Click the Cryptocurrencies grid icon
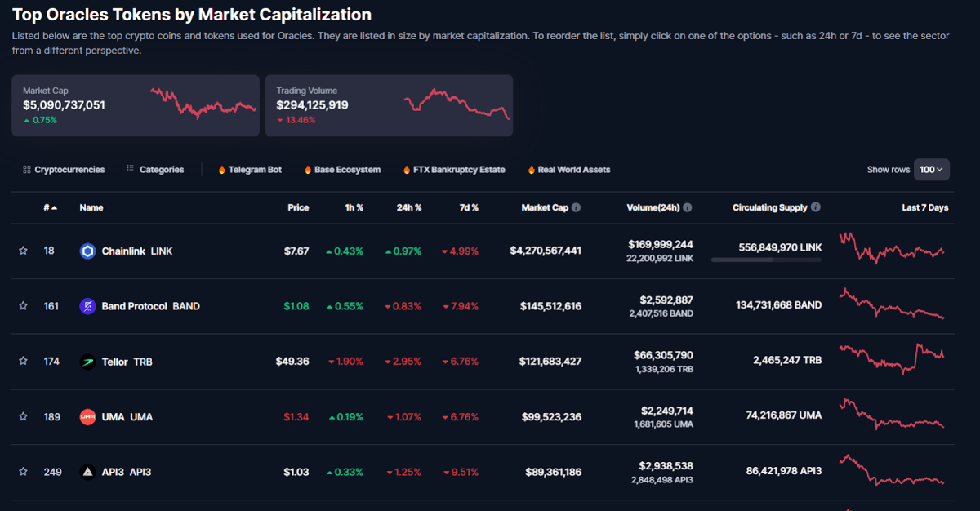The height and width of the screenshot is (511, 980). pos(27,170)
